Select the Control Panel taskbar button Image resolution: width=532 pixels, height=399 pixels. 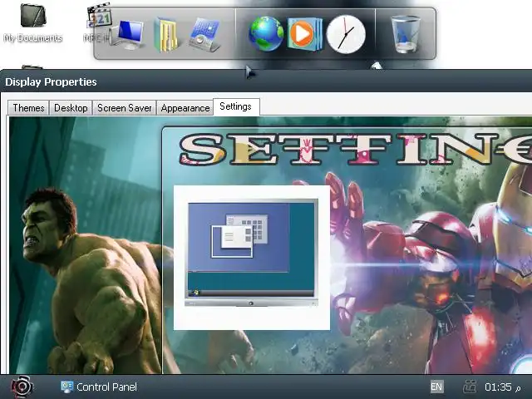(x=99, y=387)
